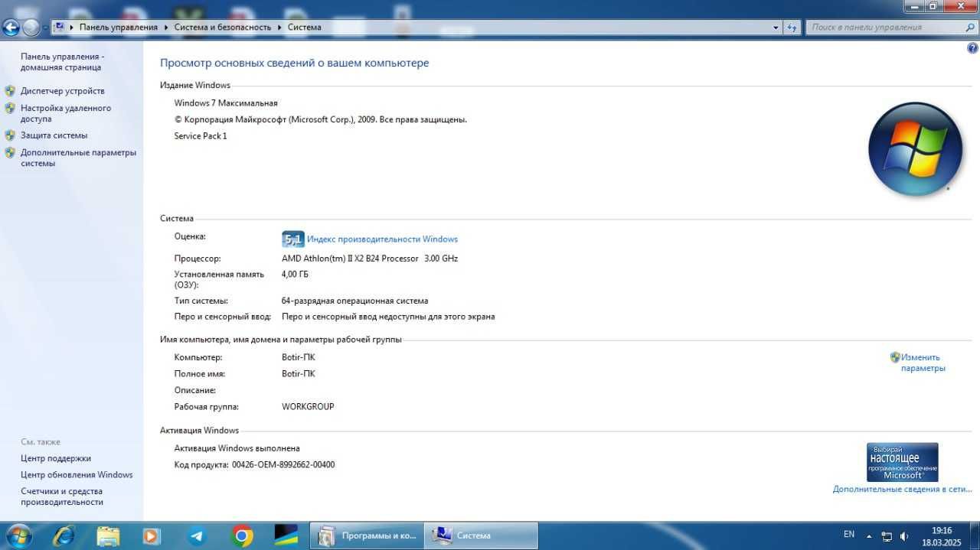Click AMD Athlon(tm) II X2 B24 processor text
Viewport: 980px width, 550px height.
click(x=370, y=259)
